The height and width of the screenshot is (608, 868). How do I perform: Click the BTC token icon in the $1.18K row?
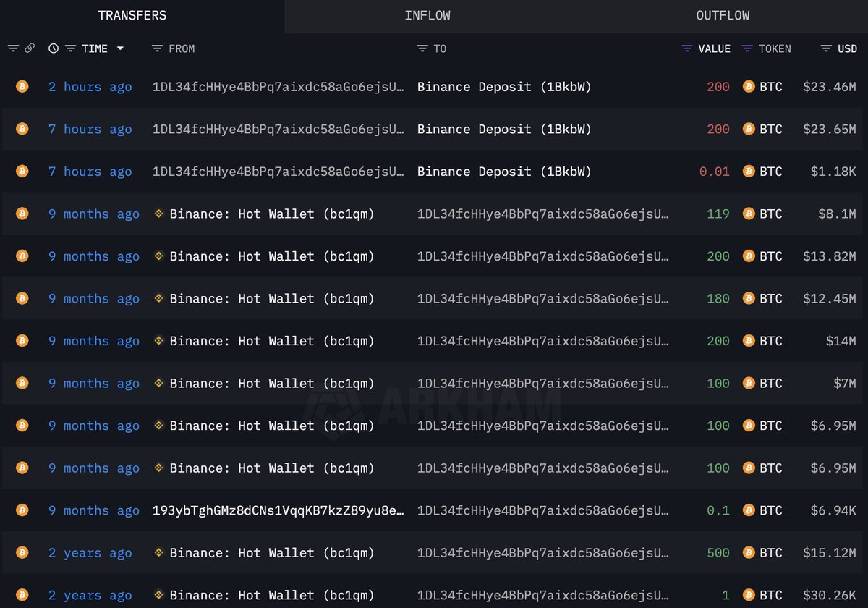click(x=749, y=172)
